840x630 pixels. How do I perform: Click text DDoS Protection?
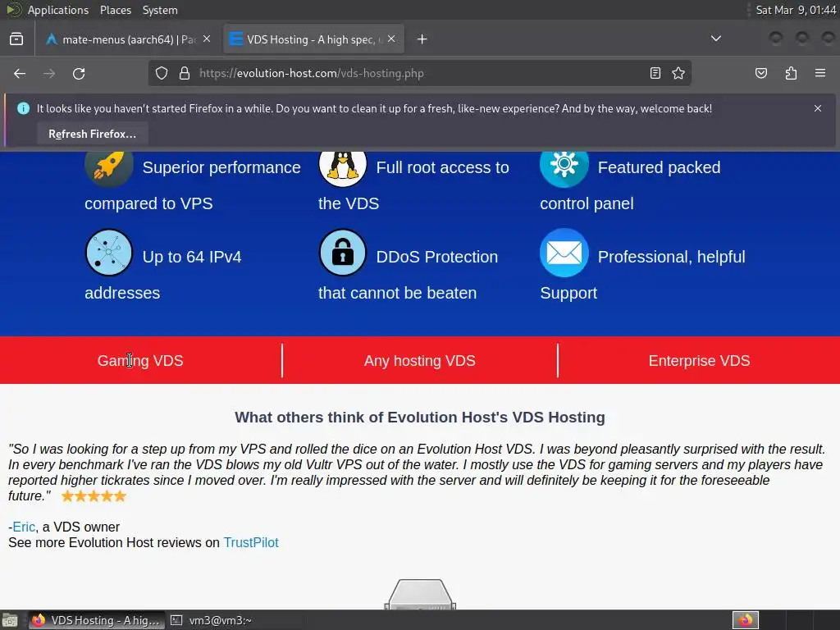pos(436,257)
